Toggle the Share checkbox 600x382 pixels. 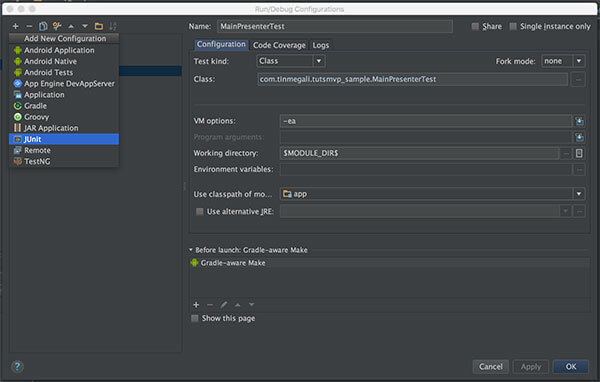tap(475, 26)
